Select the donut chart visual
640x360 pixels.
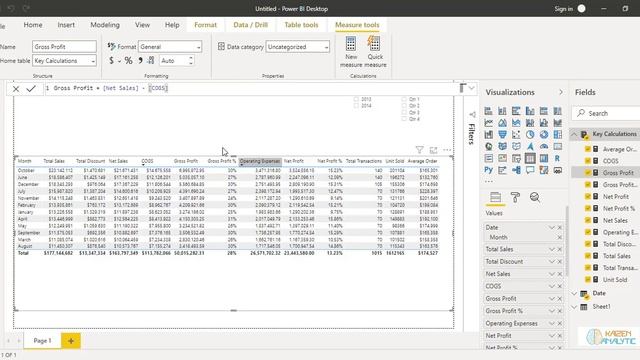(x=544, y=135)
